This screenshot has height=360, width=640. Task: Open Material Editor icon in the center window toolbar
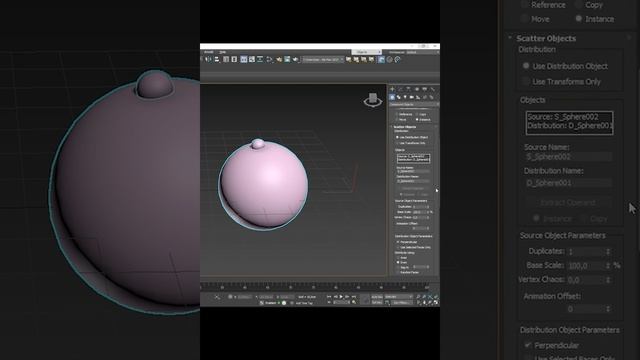point(269,60)
